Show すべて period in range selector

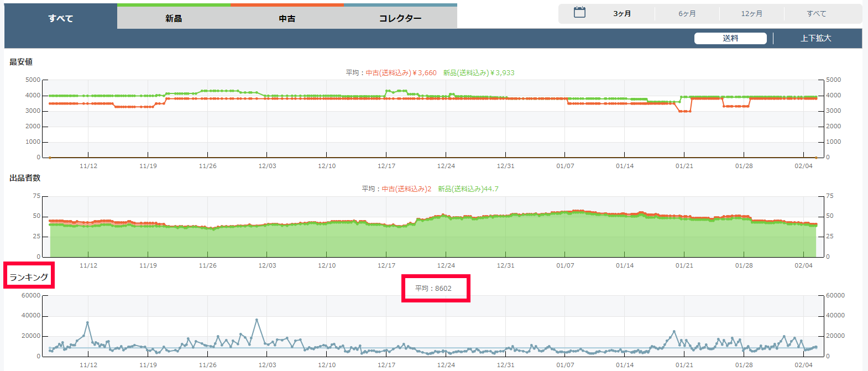click(x=816, y=14)
